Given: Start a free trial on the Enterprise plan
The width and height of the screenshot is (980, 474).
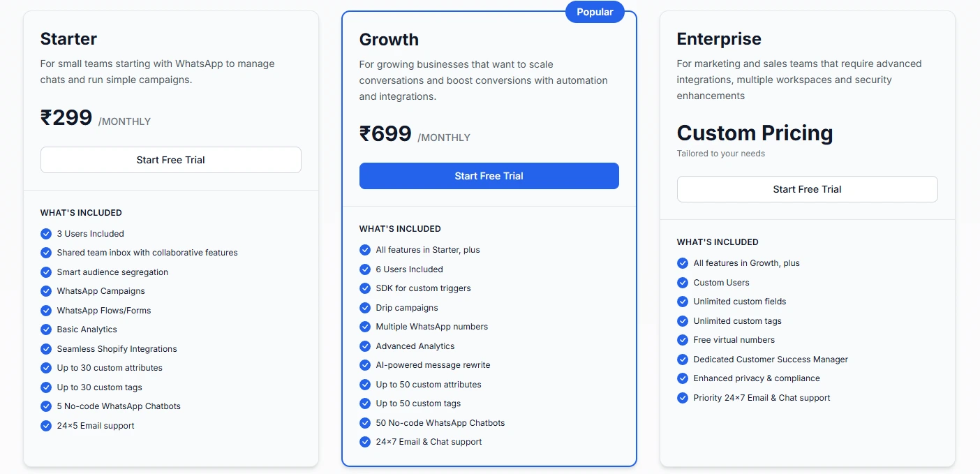Looking at the screenshot, I should [x=807, y=188].
